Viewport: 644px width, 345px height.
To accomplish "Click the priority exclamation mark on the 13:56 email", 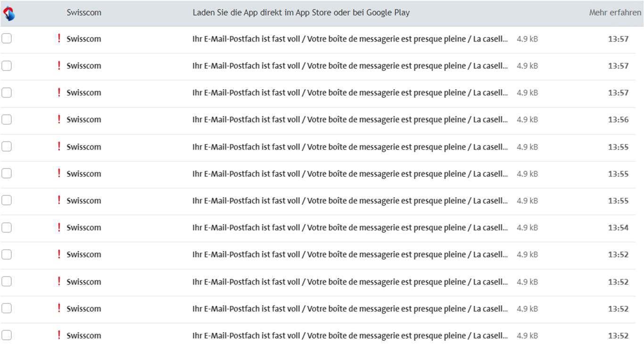I will pos(59,119).
